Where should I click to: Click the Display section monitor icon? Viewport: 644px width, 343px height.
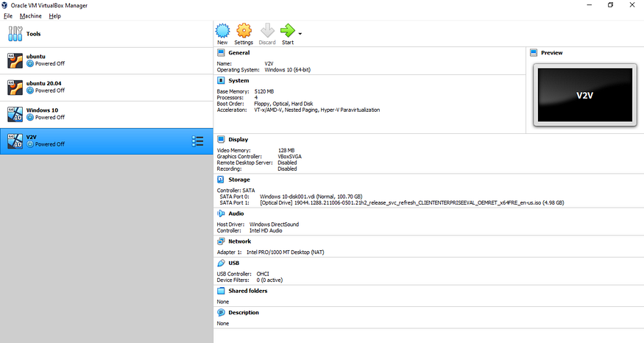tap(221, 139)
